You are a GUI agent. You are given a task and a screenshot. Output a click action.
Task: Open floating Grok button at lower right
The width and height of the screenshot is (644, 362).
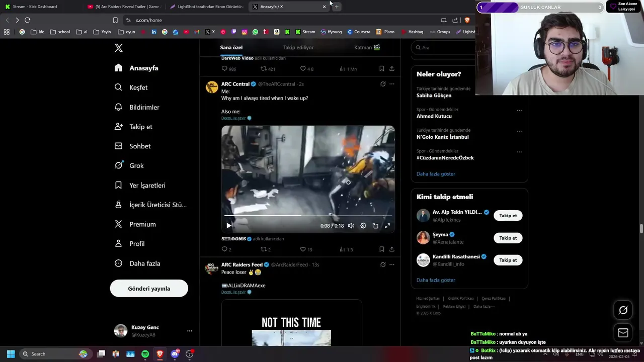tap(623, 310)
